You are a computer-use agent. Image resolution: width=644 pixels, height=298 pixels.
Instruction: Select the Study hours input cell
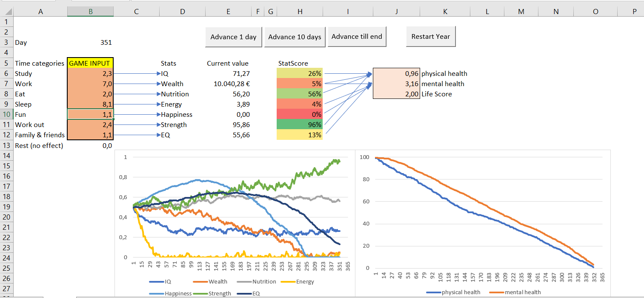[90, 73]
